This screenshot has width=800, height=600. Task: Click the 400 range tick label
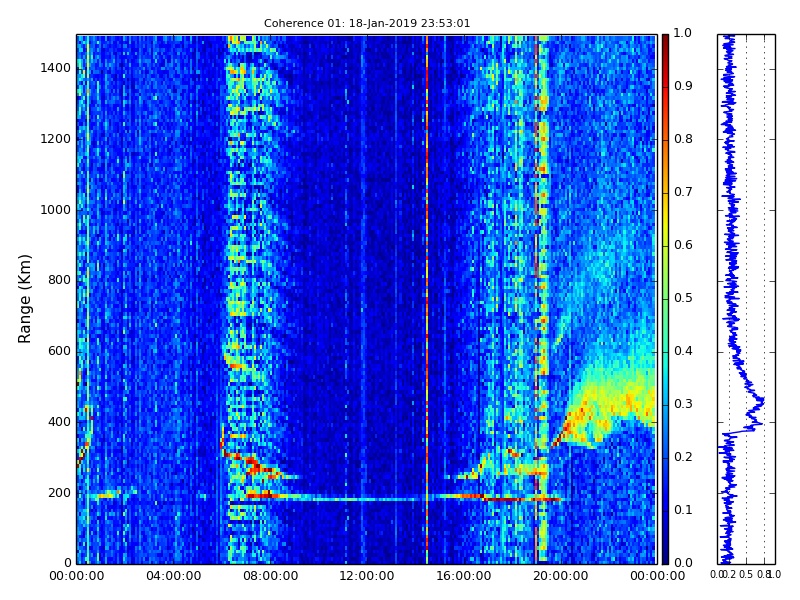59,422
